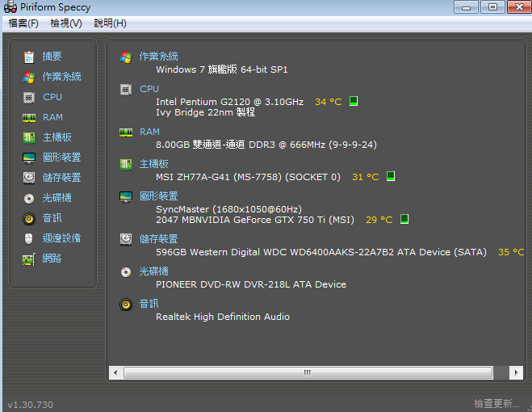The image size is (532, 412).
Task: Click the Windows flag icon beside sidebar 作業系統
Action: tap(29, 77)
